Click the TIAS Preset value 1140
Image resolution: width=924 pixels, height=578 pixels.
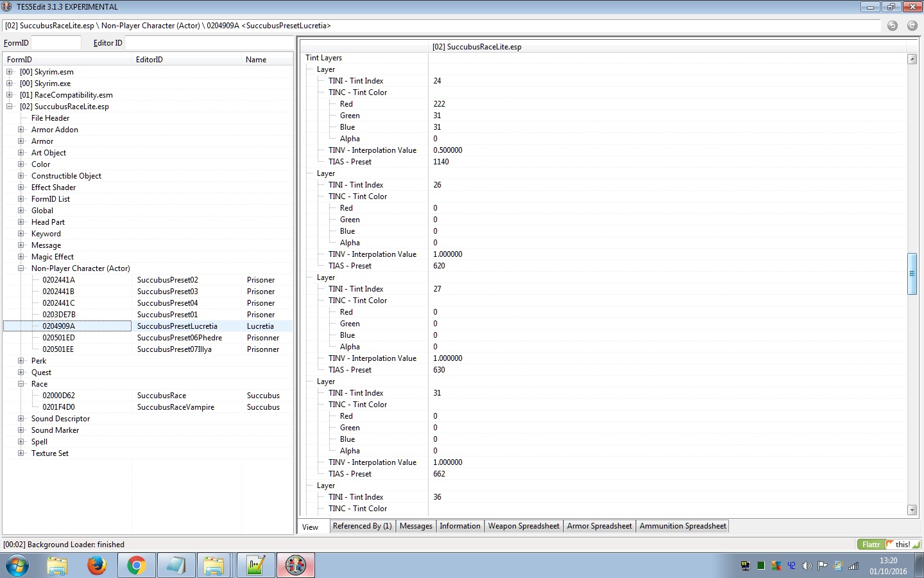click(x=441, y=162)
